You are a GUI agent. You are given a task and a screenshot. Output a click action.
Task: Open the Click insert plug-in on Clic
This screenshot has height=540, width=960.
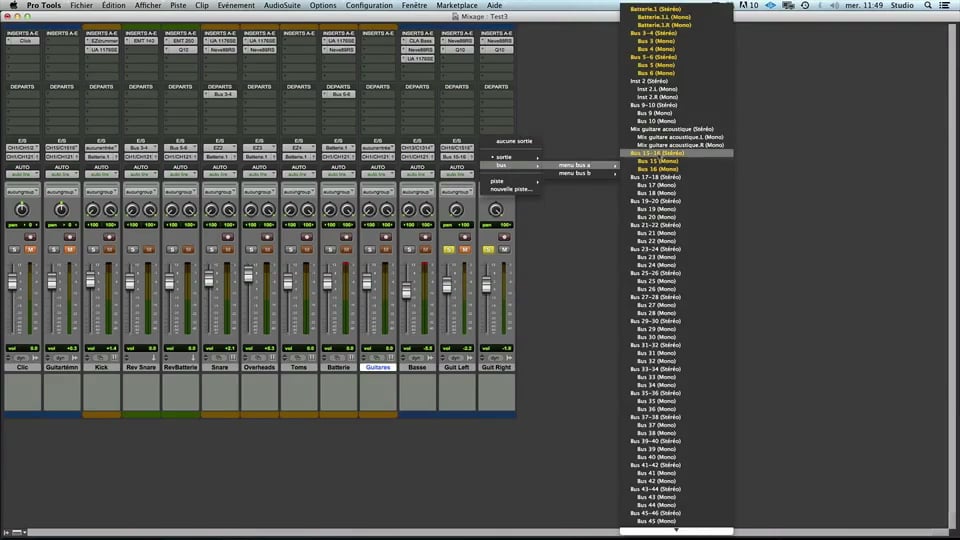pos(23,41)
